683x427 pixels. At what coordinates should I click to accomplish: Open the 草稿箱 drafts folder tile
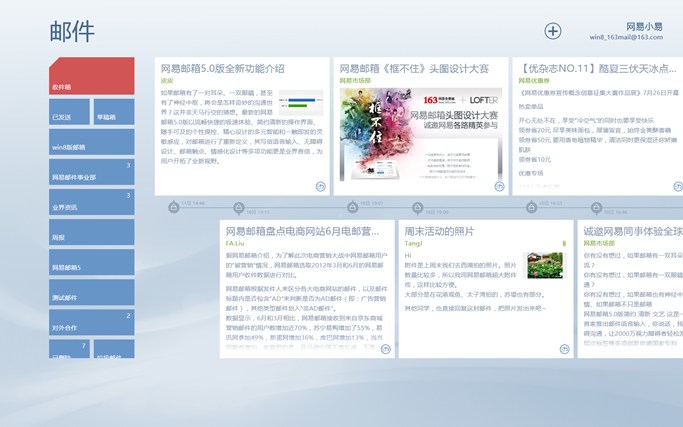pos(113,114)
